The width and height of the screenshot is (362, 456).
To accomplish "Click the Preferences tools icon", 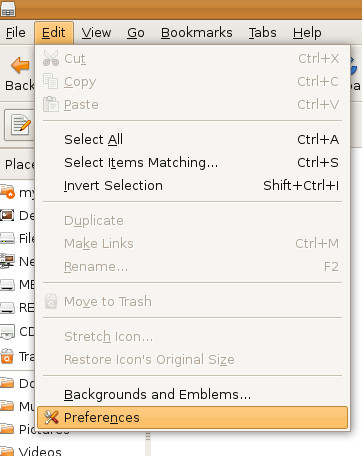I will (51, 417).
